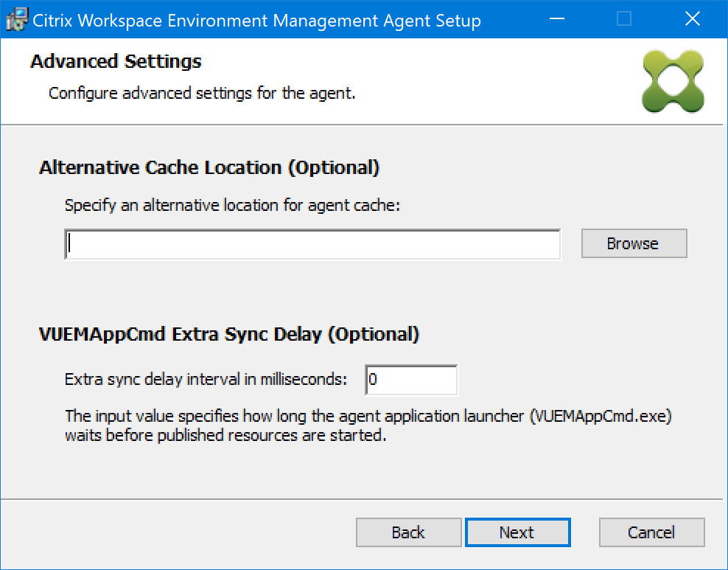
Task: Click 'Specify an alternative location' label
Action: 231,205
